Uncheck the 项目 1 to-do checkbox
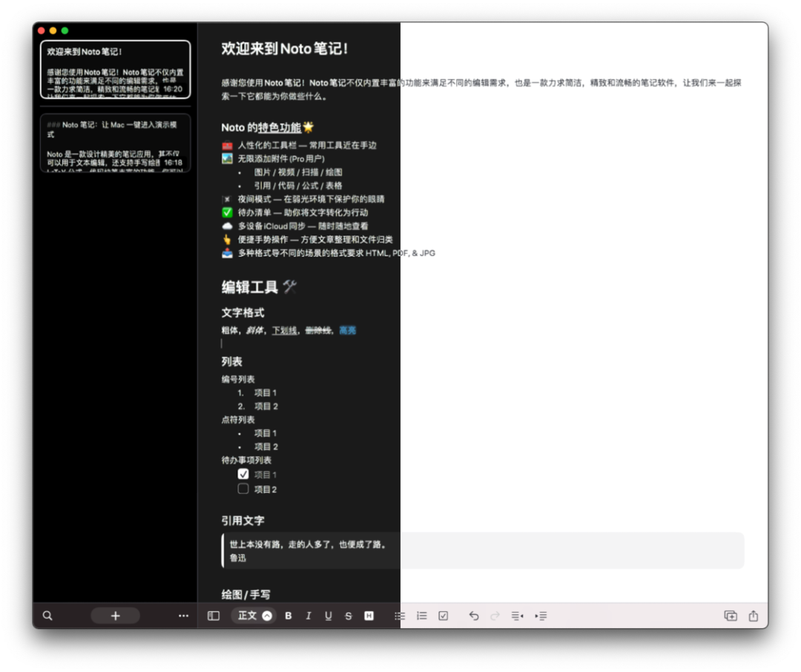801x672 pixels. pos(243,474)
